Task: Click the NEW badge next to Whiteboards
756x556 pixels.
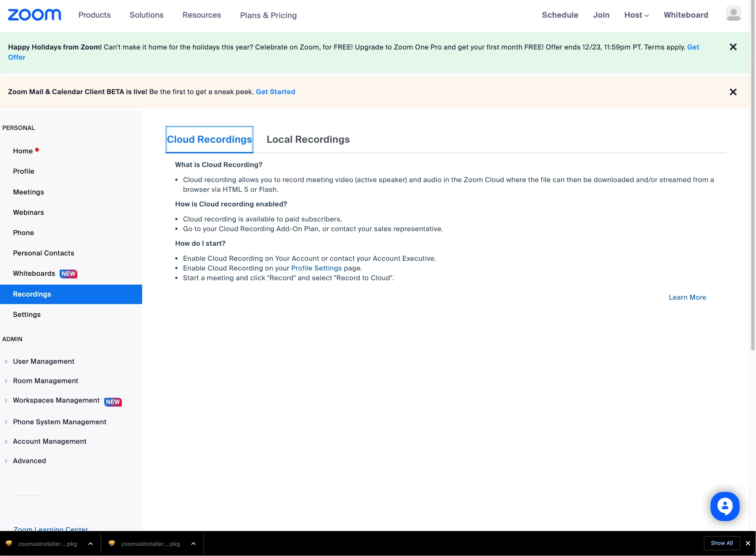Action: point(68,274)
